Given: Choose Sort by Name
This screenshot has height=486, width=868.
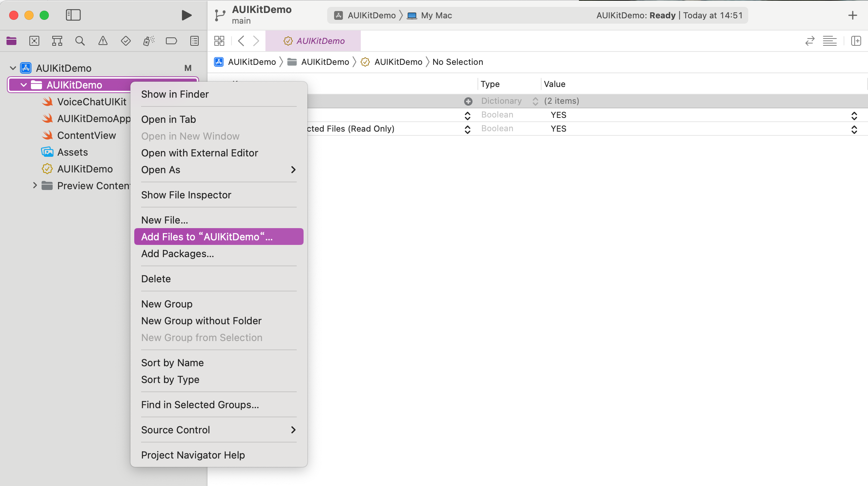Looking at the screenshot, I should click(x=219, y=363).
